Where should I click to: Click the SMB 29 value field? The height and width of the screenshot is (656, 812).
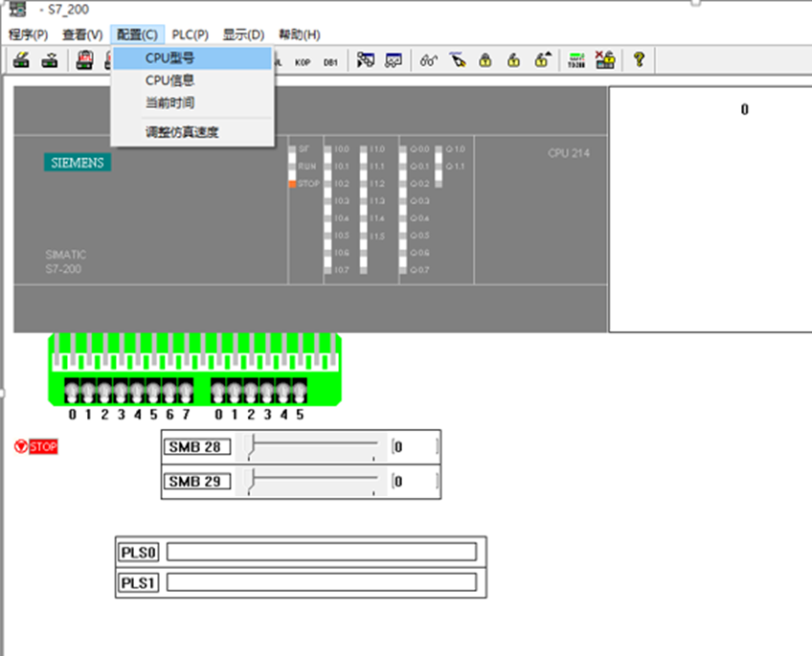coord(416,482)
